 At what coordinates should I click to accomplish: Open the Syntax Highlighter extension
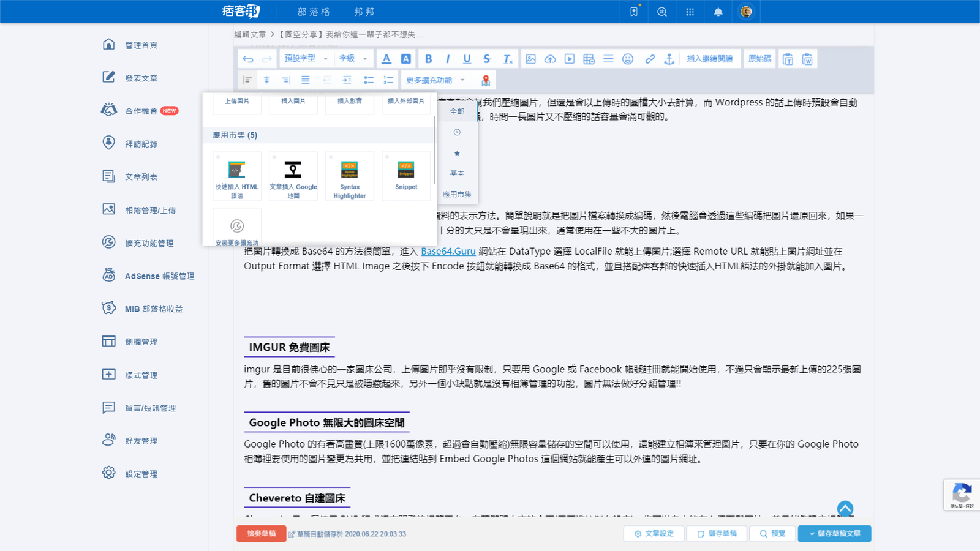tap(349, 176)
